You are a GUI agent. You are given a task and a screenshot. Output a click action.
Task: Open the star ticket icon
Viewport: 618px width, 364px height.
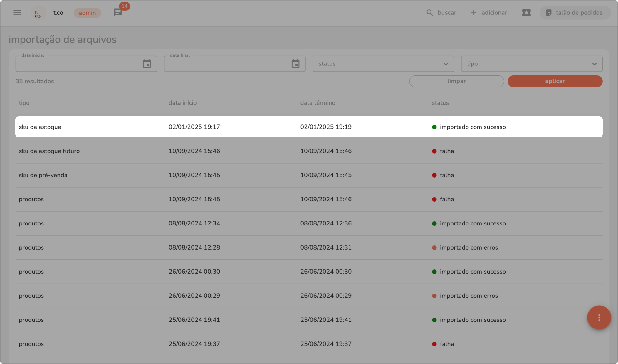click(526, 13)
